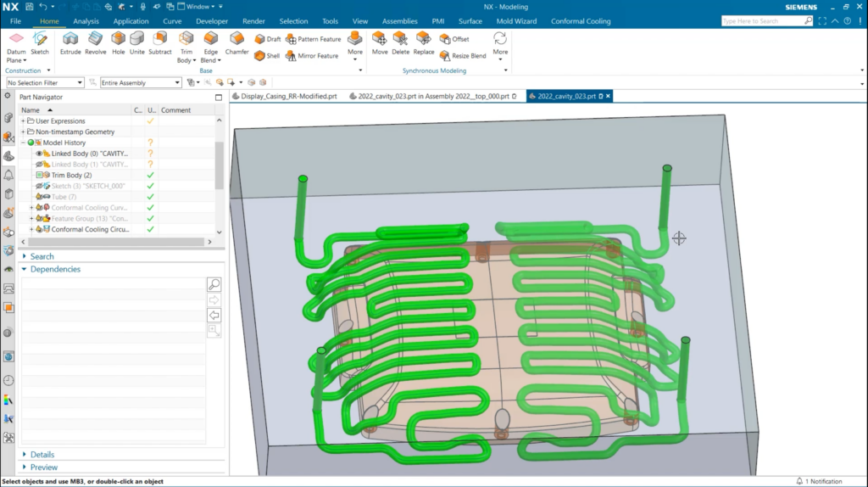Toggle visibility of Linked Body (1)

pyautogui.click(x=39, y=165)
